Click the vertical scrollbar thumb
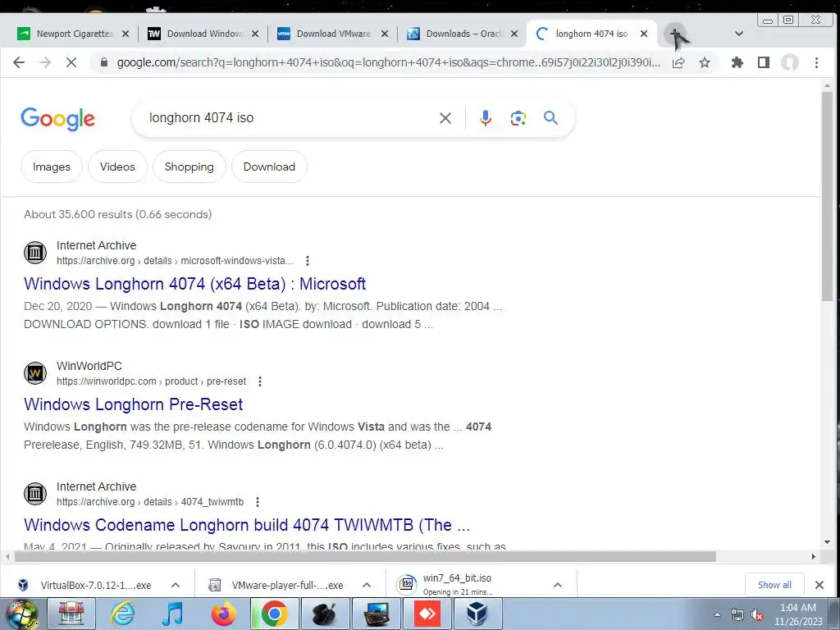Screen dimensions: 840x630 pos(827,195)
